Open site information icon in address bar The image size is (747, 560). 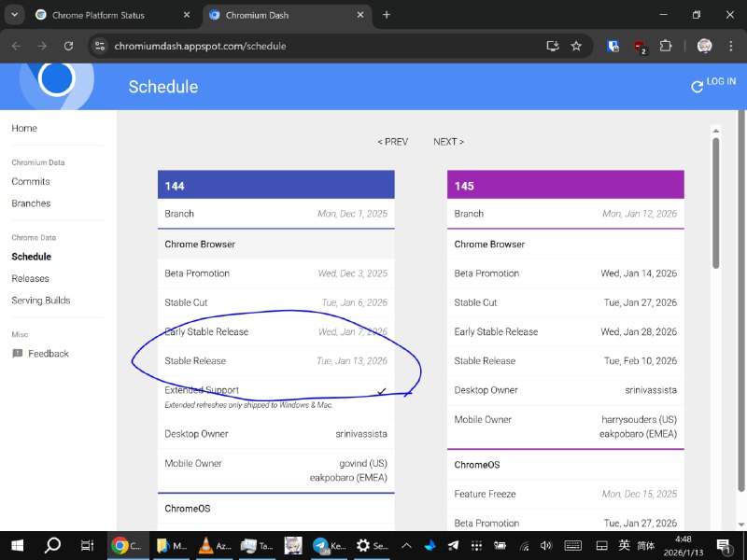coord(101,46)
